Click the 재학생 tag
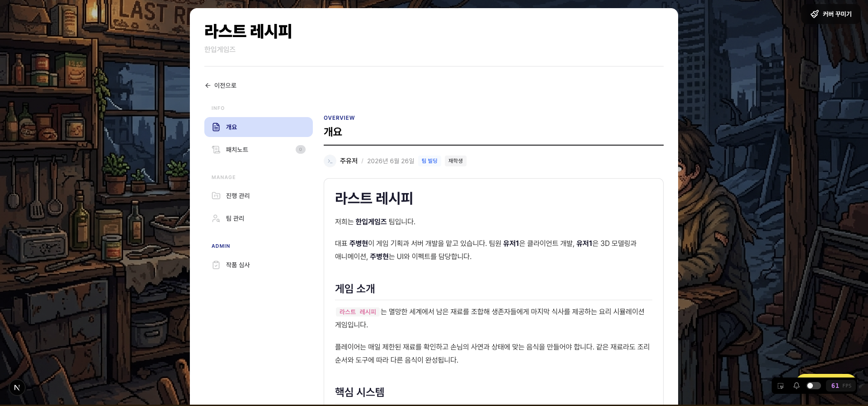868x406 pixels. pos(455,161)
